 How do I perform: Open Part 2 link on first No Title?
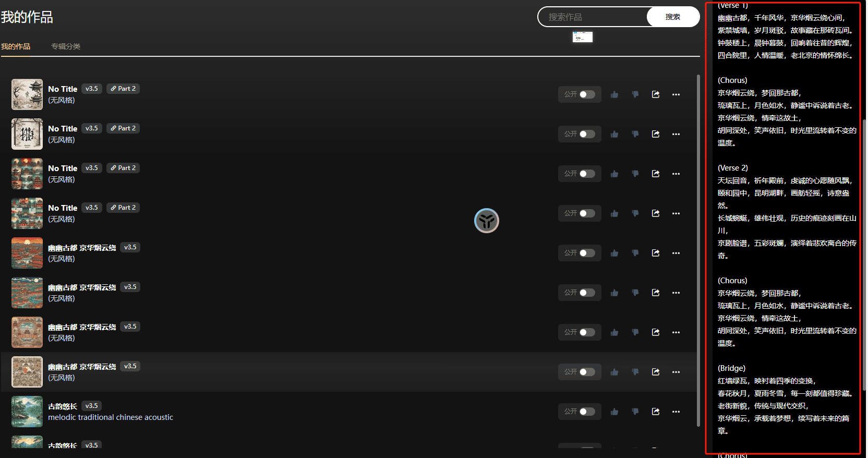coord(123,89)
